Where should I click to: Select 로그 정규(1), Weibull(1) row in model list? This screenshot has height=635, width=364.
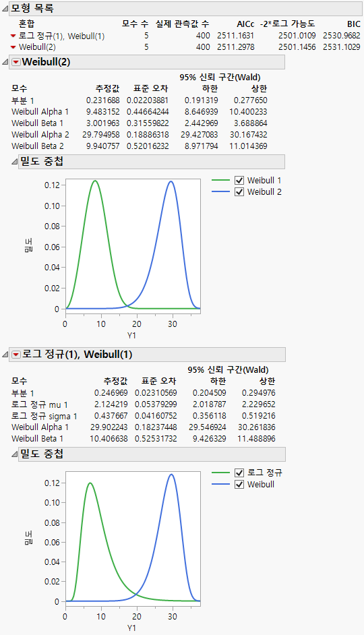point(61,36)
